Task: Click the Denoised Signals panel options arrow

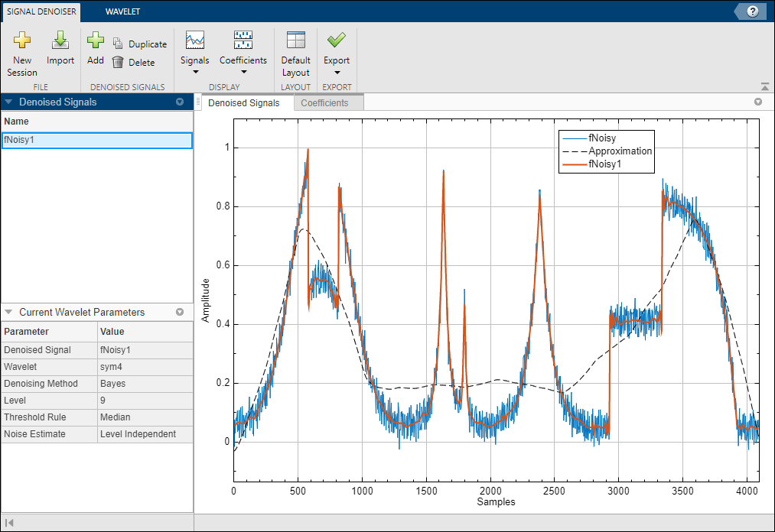Action: click(180, 102)
